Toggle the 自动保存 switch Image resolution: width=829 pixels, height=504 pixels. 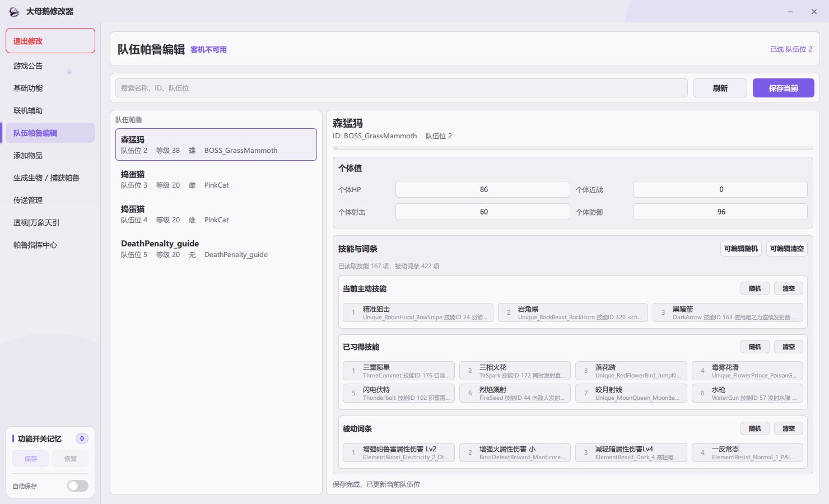pyautogui.click(x=78, y=486)
